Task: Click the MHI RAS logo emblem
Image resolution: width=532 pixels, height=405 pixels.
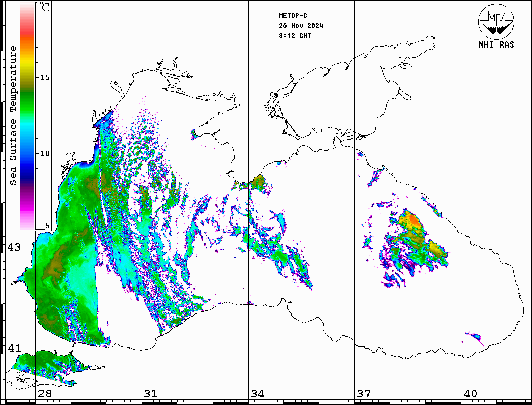Action: click(497, 21)
